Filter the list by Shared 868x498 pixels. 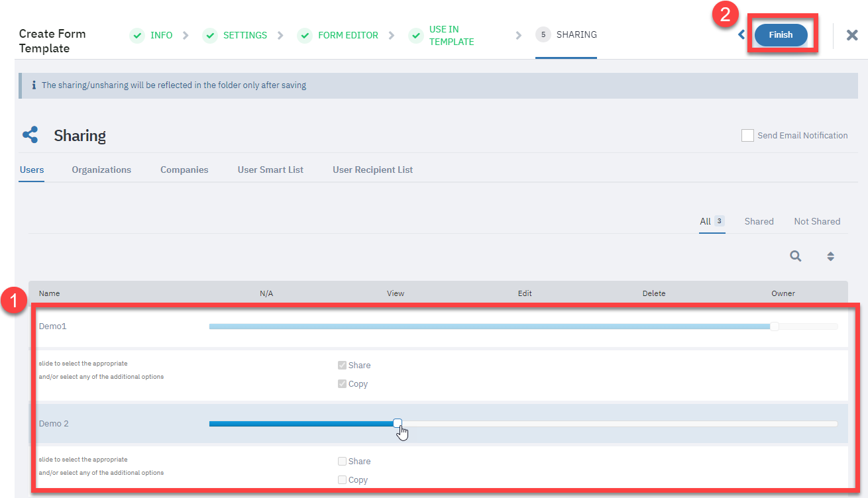coord(759,221)
